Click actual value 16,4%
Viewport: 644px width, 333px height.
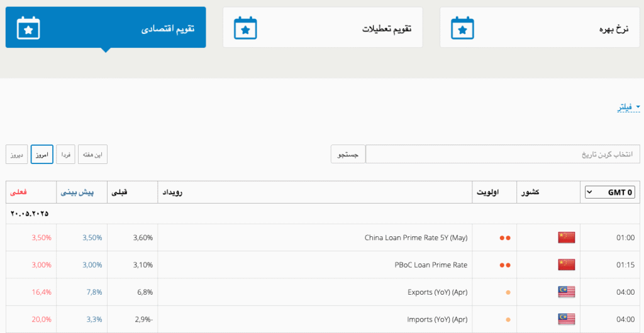pos(42,292)
